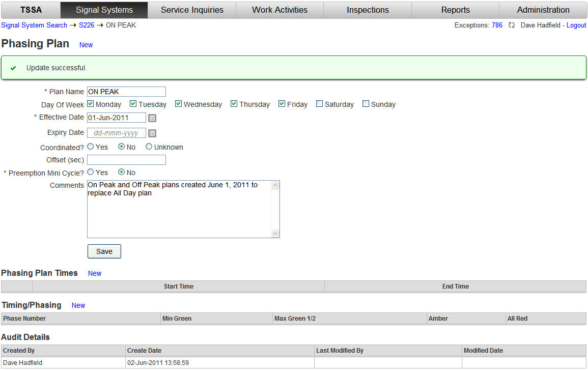
Task: Click the Created By column header
Action: (x=63, y=351)
